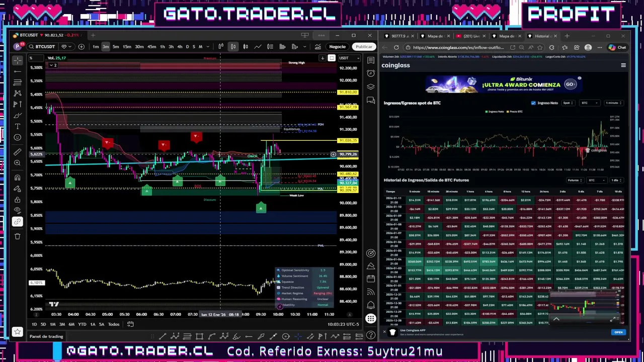Screen dimensions: 644x362
Task: Open new TradingView tab with plus
Action: coord(93,35)
